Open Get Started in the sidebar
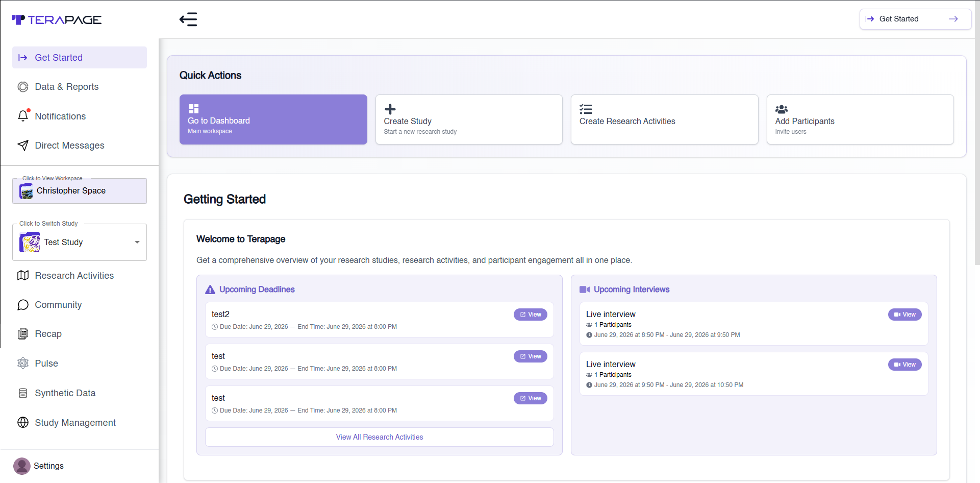 pyautogui.click(x=80, y=58)
